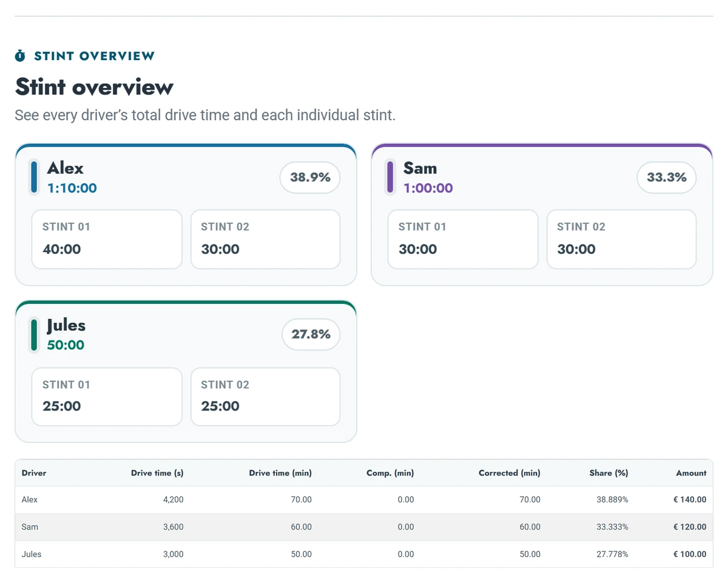
Task: Open Sam's Stint 02 card
Action: tap(621, 239)
